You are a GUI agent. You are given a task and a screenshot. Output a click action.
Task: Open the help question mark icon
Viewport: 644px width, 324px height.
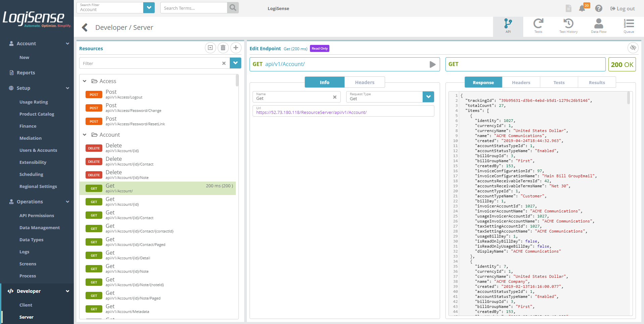[x=599, y=8]
